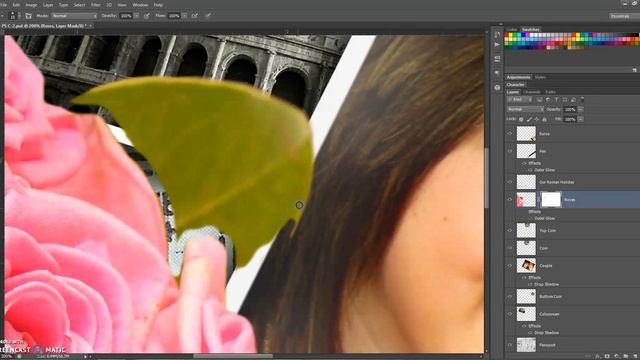Filter layers by shape layers icon
The width and height of the screenshot is (640, 360).
click(x=565, y=100)
